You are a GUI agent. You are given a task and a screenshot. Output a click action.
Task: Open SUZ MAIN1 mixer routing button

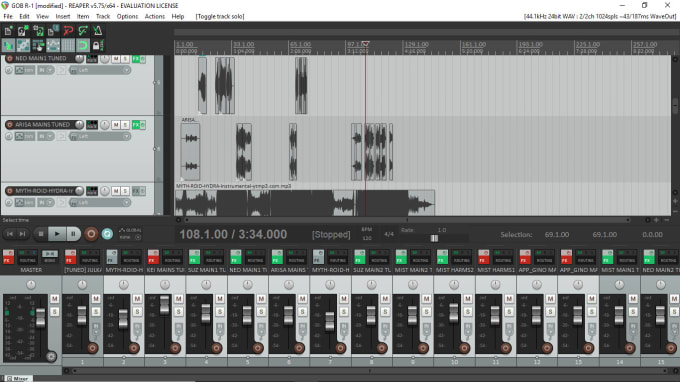pos(214,257)
